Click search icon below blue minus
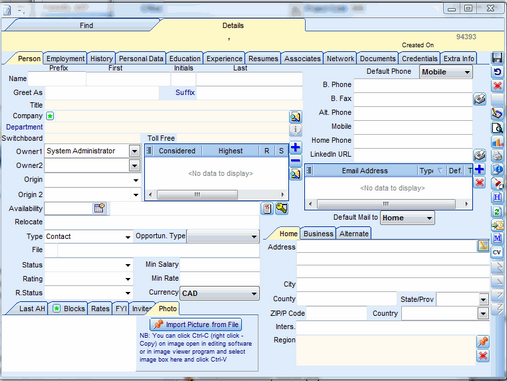Image resolution: width=507 pixels, height=381 pixels. 295,174
